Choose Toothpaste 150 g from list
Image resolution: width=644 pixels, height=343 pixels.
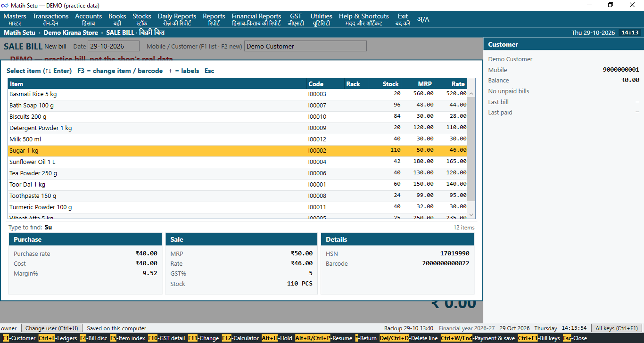(x=238, y=196)
